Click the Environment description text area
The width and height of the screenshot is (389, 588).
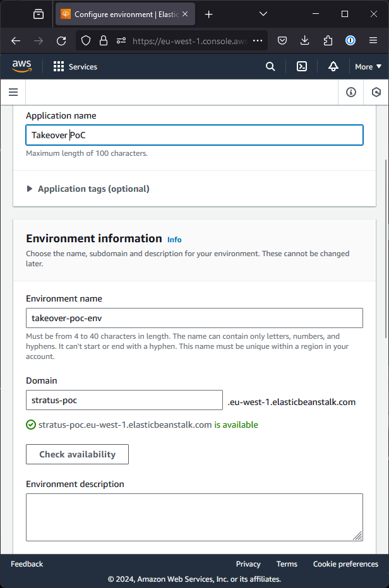(194, 517)
